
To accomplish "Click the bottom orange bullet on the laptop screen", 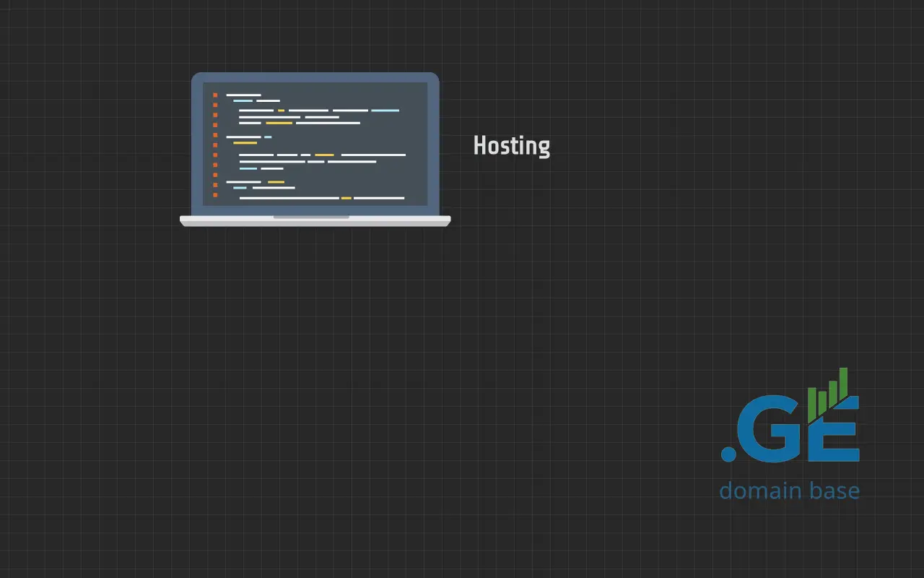I will click(x=214, y=196).
